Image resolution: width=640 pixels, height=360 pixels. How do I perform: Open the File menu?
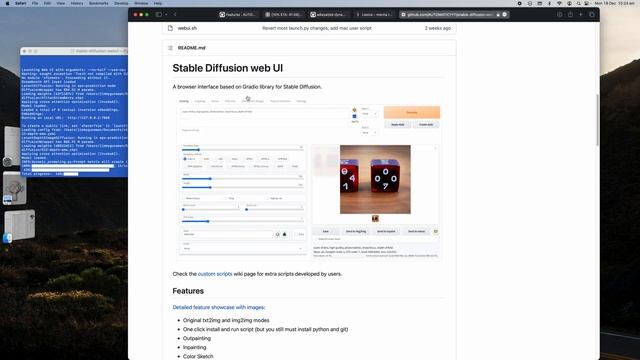(x=35, y=3)
